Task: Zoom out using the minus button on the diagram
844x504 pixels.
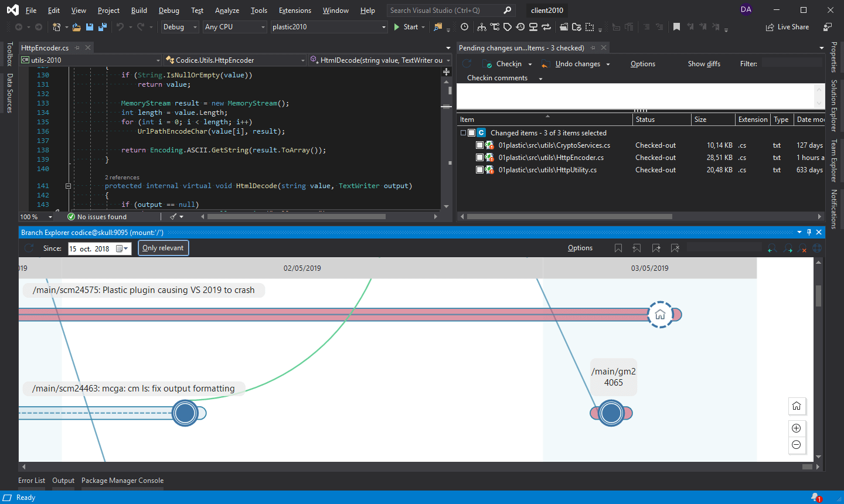Action: pos(797,445)
